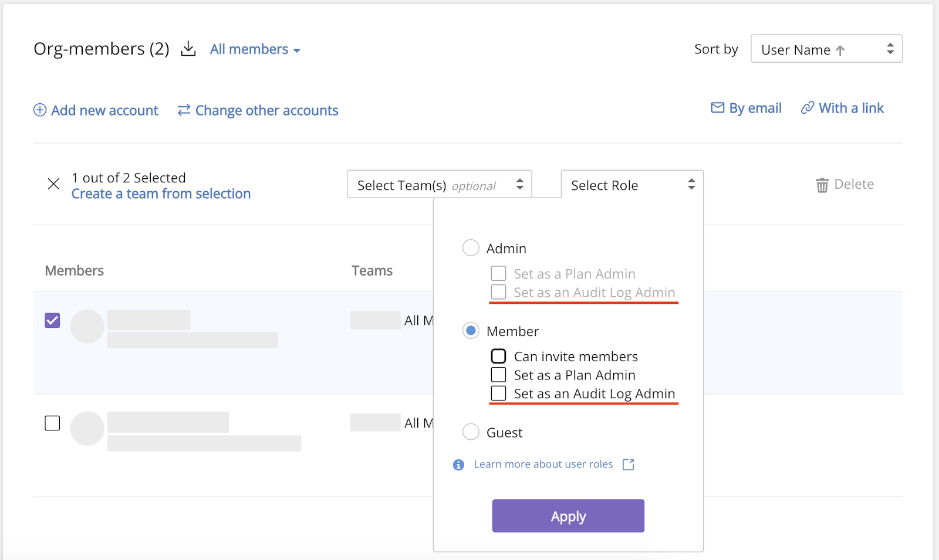Click the link icon to invite with a link
The image size is (939, 560).
click(808, 108)
